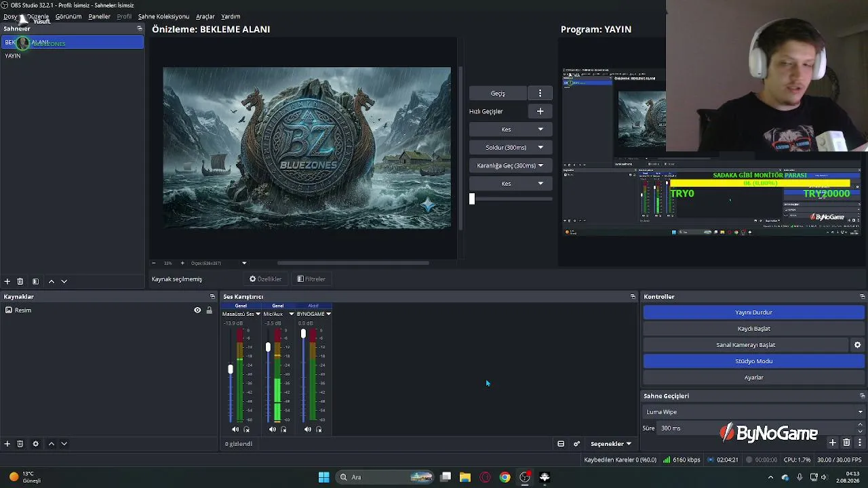Image resolution: width=868 pixels, height=488 pixels.
Task: Undock the Kaynaklar panel
Action: [212, 297]
